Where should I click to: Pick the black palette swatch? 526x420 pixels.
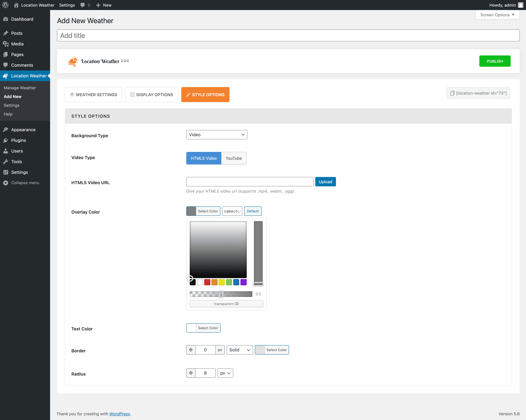[x=193, y=282]
